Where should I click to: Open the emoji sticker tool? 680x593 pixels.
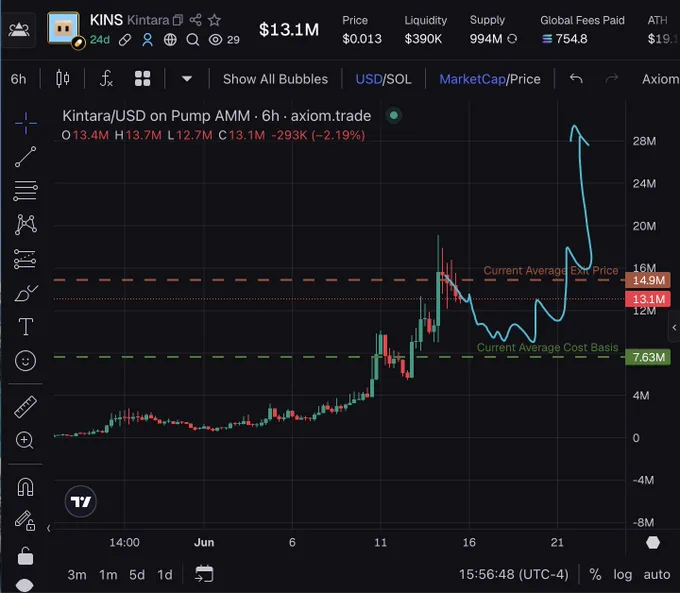pos(26,360)
